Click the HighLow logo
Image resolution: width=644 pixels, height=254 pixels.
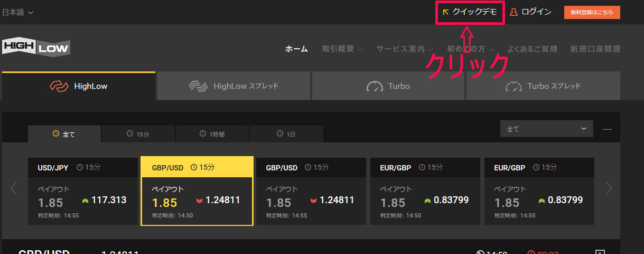(36, 47)
